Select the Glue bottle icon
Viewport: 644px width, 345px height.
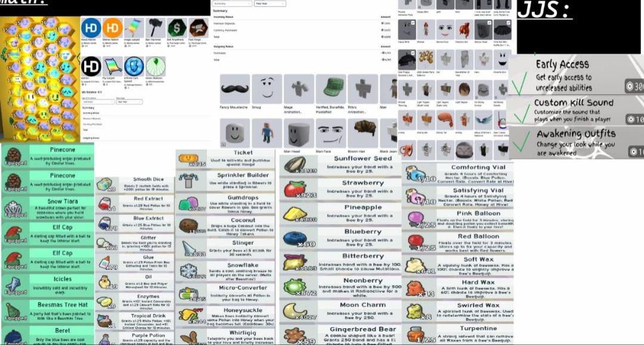coord(104,263)
